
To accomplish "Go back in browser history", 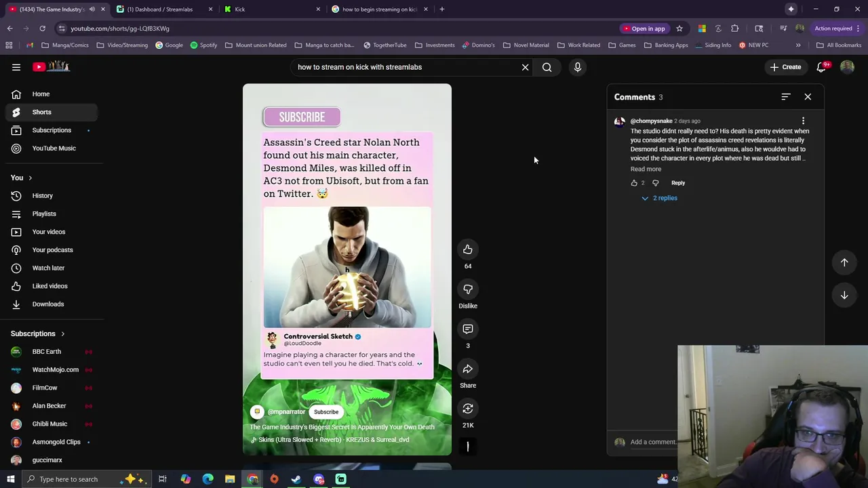I will (9, 28).
